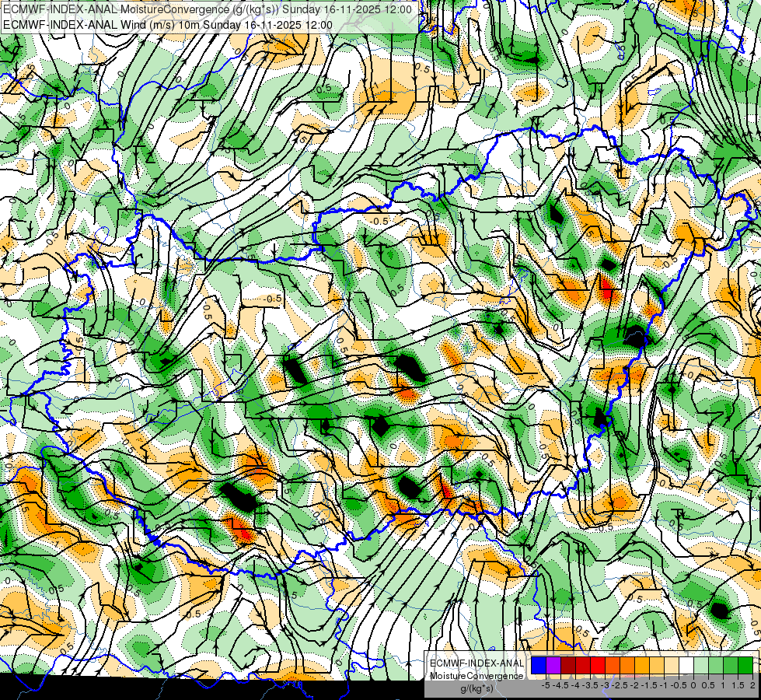Click the blue legend swatch (-5 to -4.5)
This screenshot has width=761, height=700.
(x=539, y=665)
